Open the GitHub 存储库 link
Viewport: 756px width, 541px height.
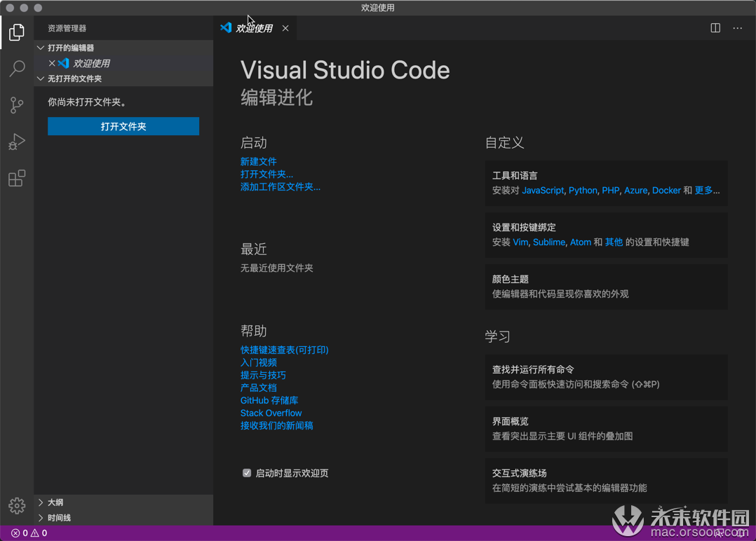(x=269, y=400)
